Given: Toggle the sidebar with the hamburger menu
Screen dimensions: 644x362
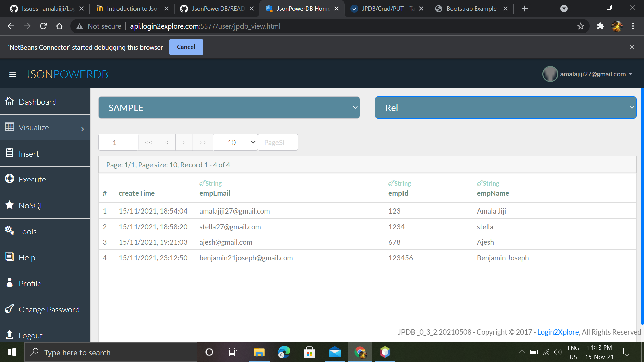Looking at the screenshot, I should (12, 74).
